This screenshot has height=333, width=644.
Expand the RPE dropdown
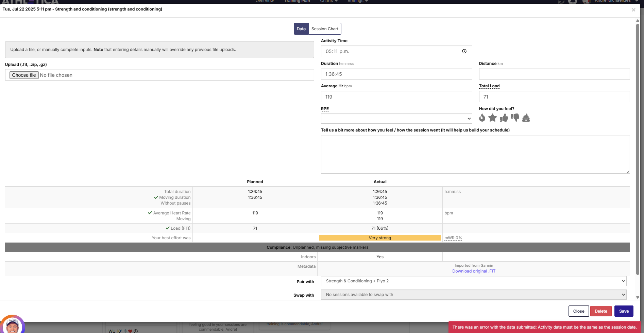396,119
